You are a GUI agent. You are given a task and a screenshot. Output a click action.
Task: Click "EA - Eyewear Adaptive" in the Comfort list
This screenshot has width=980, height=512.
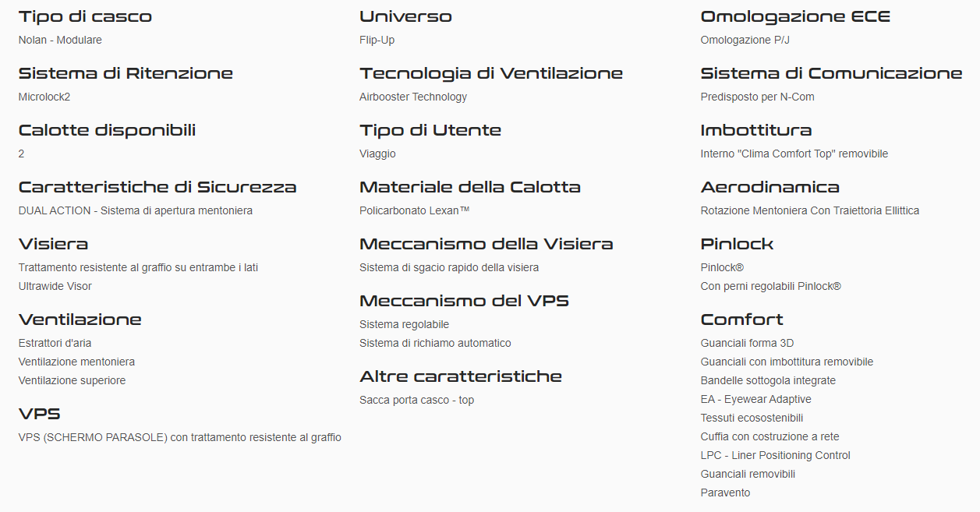pos(755,399)
